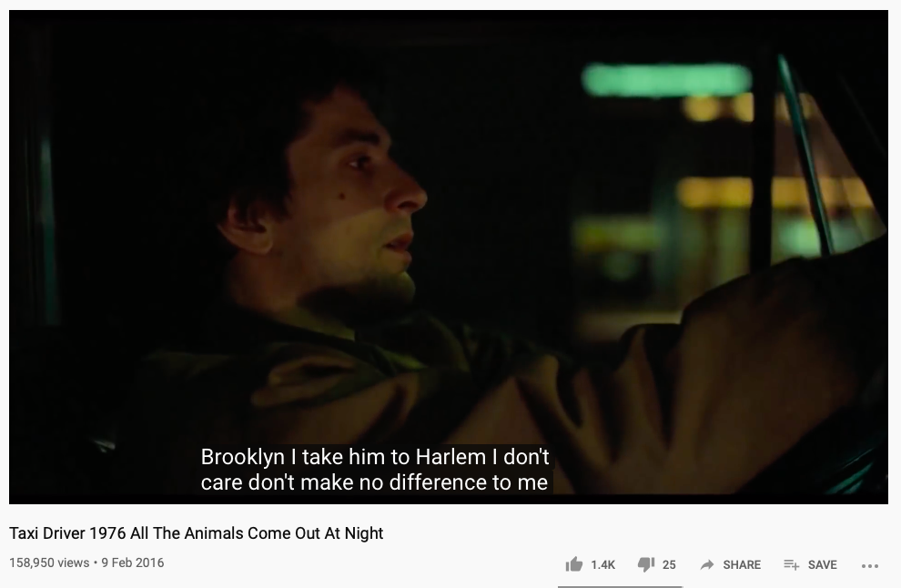Click the green neon light in video
The image size is (901, 588).
666,79
